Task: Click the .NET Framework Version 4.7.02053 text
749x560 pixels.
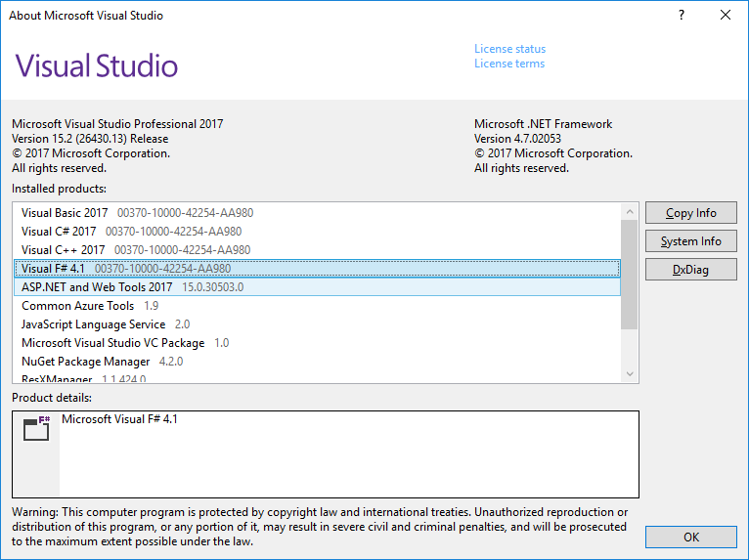Action: click(517, 139)
